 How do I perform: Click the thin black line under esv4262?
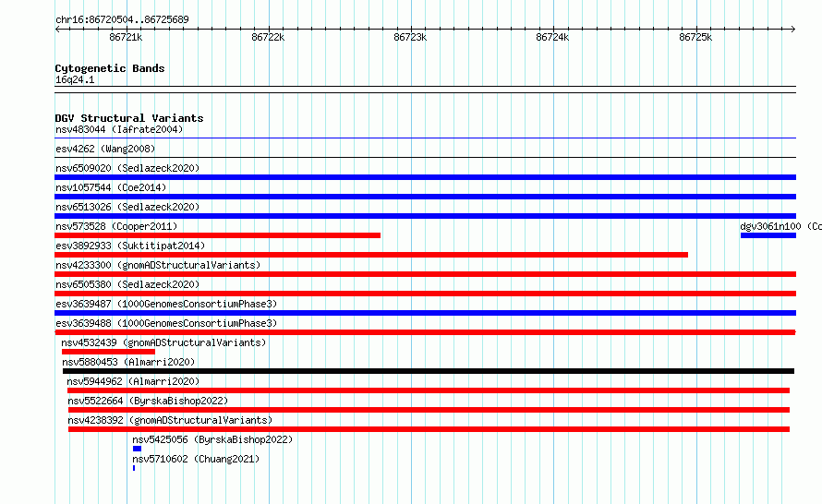click(425, 158)
